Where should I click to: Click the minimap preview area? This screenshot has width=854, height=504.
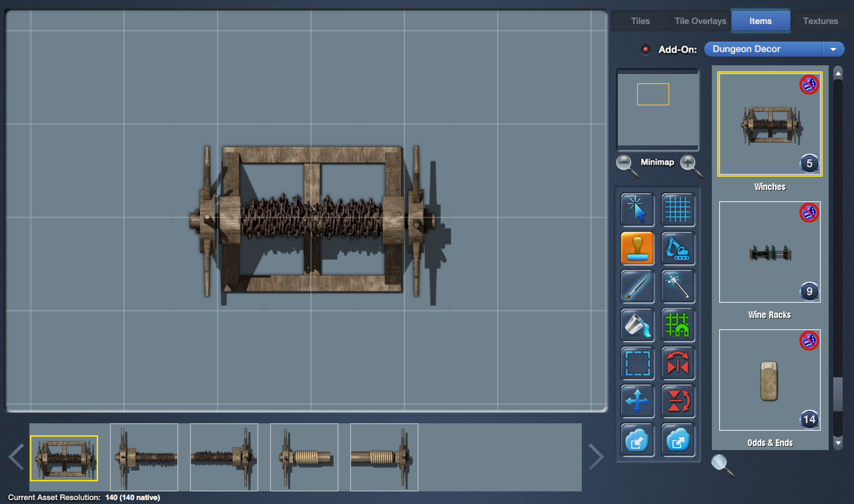[658, 110]
